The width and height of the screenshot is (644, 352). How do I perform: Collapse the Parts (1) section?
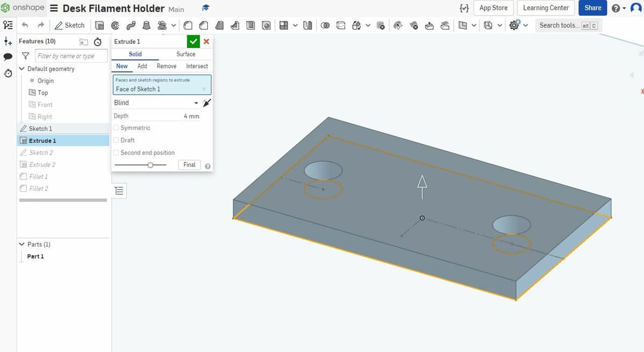pyautogui.click(x=21, y=244)
